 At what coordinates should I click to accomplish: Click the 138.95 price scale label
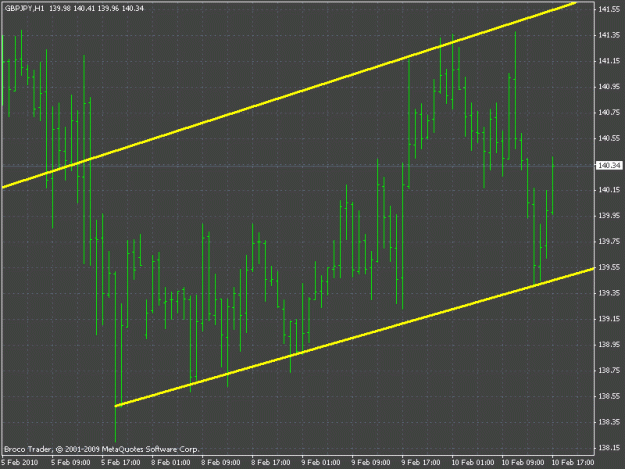click(x=609, y=345)
